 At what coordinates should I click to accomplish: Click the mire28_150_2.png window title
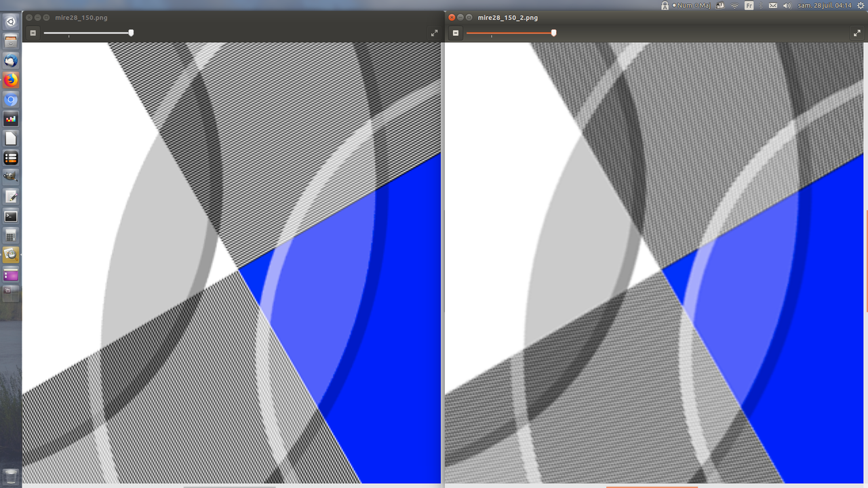click(508, 18)
